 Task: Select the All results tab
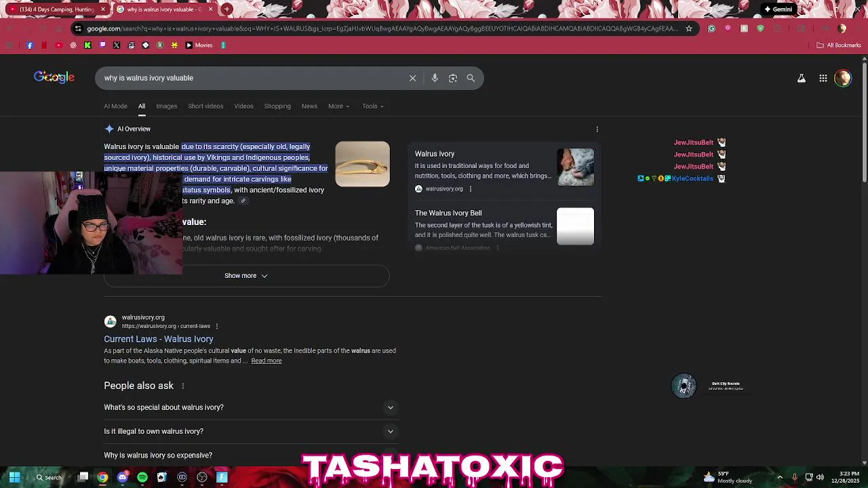pos(142,106)
